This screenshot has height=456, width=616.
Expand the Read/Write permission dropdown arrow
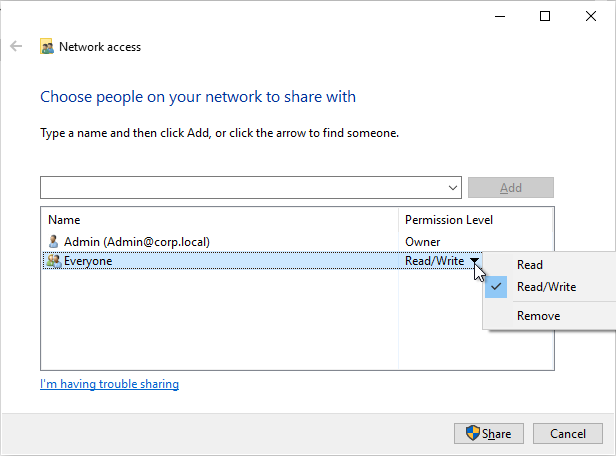[x=474, y=261]
